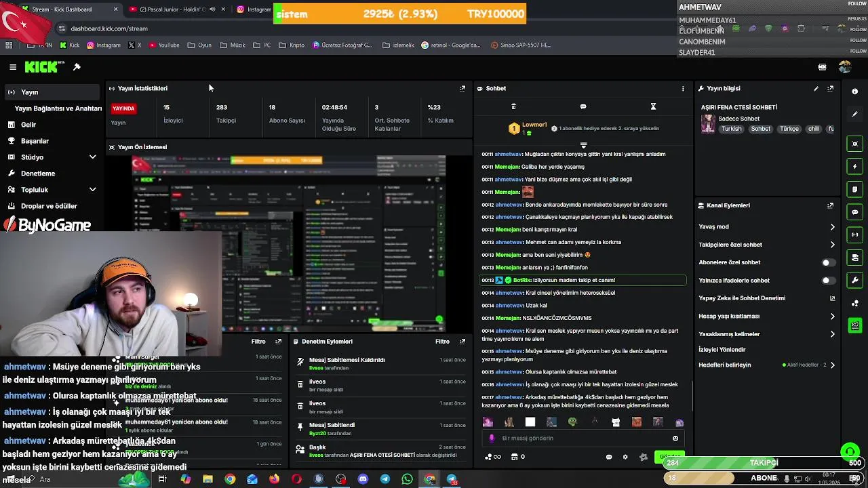Select Yayın in the sidebar
This screenshot has width=868, height=488.
[52, 92]
